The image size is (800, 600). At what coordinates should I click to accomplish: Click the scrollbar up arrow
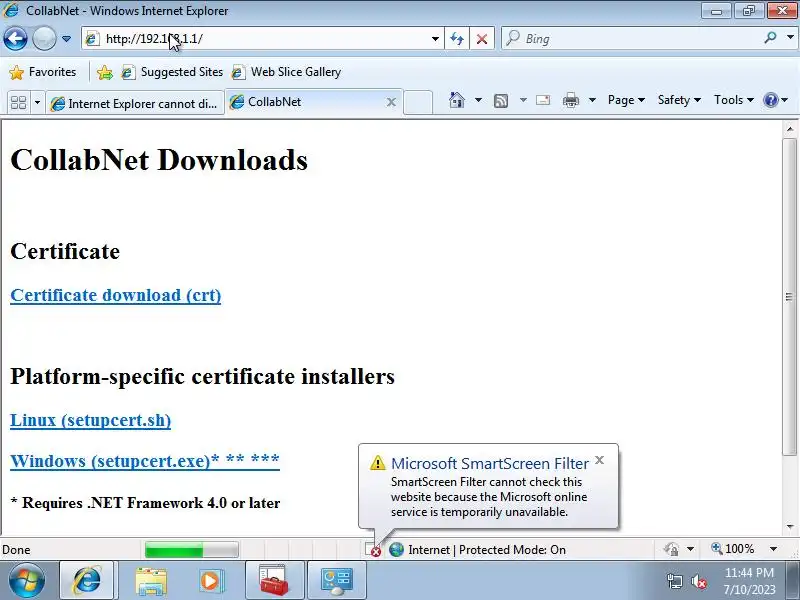(790, 129)
